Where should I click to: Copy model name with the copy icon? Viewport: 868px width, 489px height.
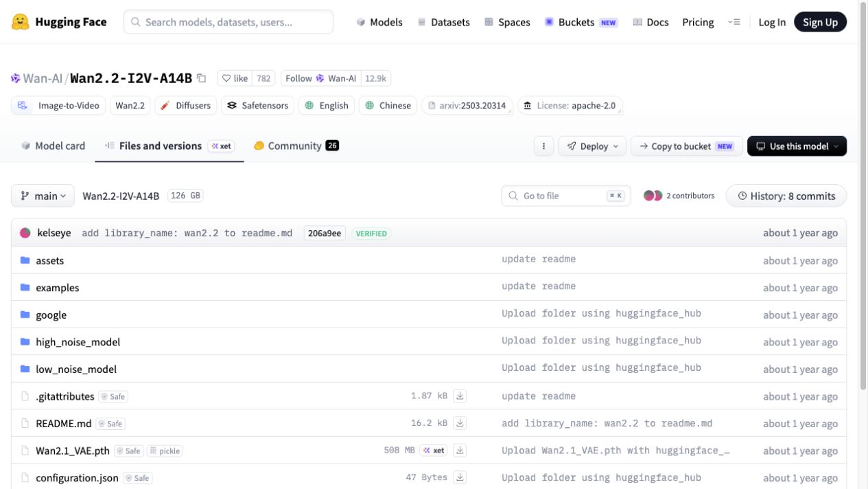pyautogui.click(x=201, y=78)
